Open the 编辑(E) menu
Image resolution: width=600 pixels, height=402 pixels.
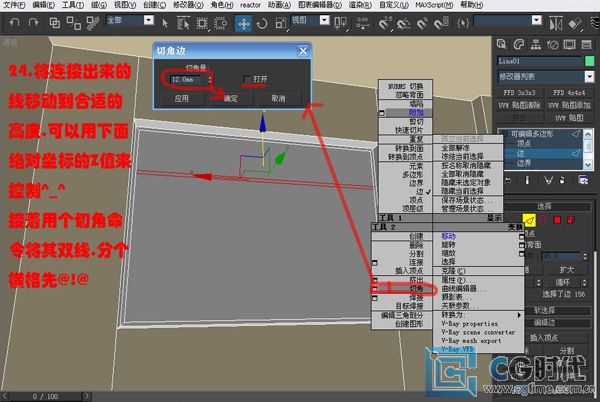click(43, 5)
